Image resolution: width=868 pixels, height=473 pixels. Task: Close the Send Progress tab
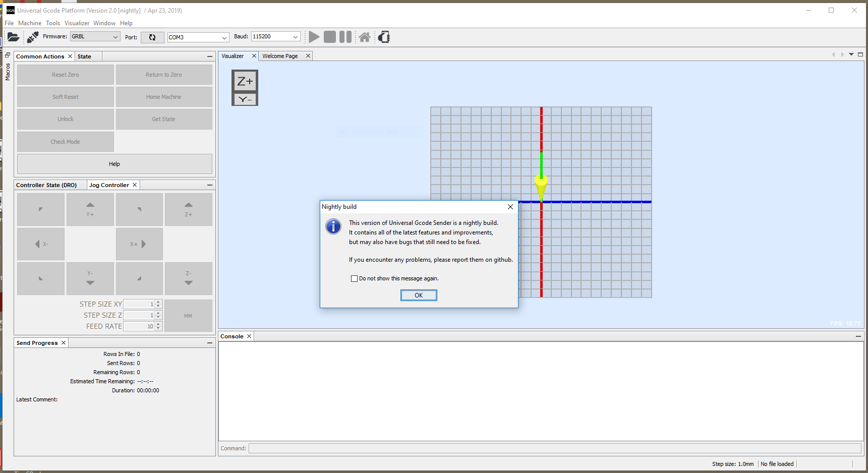[64, 343]
